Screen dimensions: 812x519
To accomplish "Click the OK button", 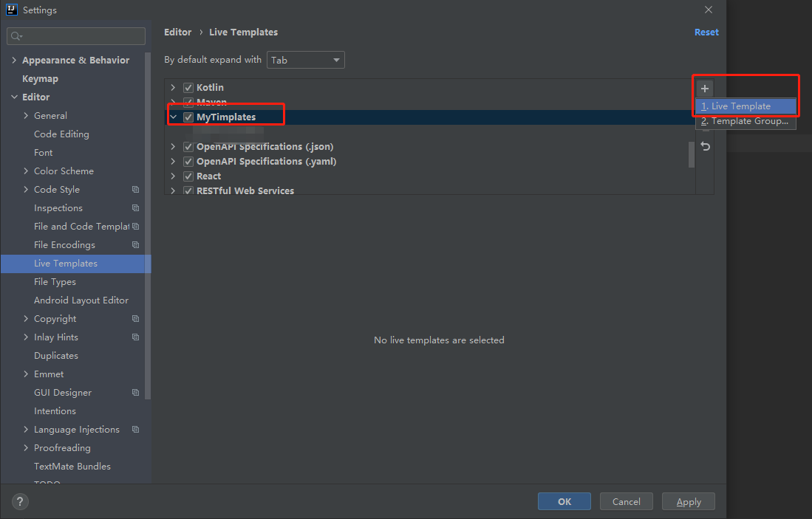I will pyautogui.click(x=564, y=501).
